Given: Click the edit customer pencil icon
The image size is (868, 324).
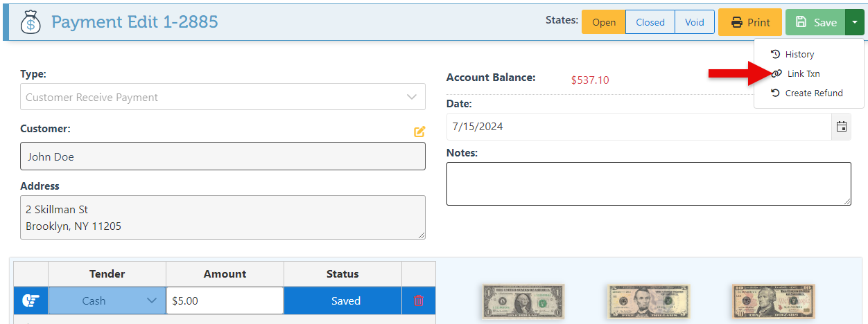Looking at the screenshot, I should pyautogui.click(x=419, y=132).
